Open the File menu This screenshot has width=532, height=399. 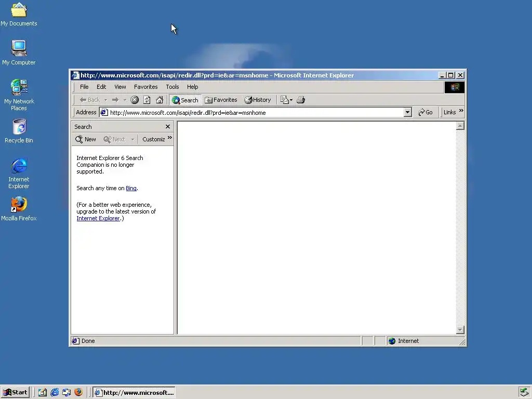(x=84, y=87)
